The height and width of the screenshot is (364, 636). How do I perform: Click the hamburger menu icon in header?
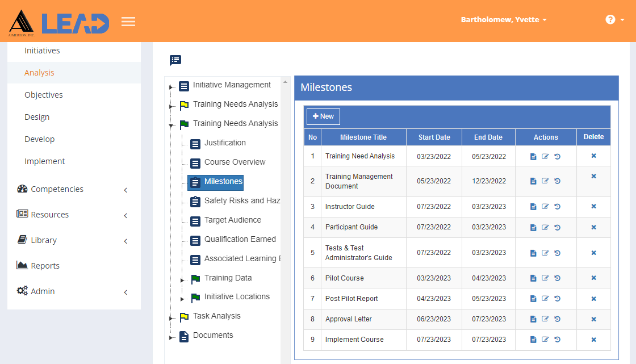point(128,22)
